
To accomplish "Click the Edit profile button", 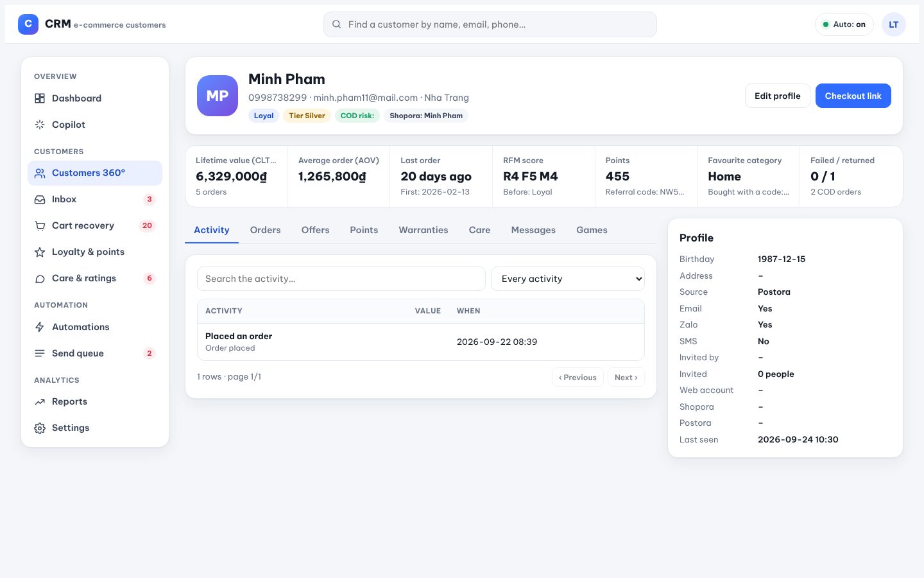I will (778, 96).
